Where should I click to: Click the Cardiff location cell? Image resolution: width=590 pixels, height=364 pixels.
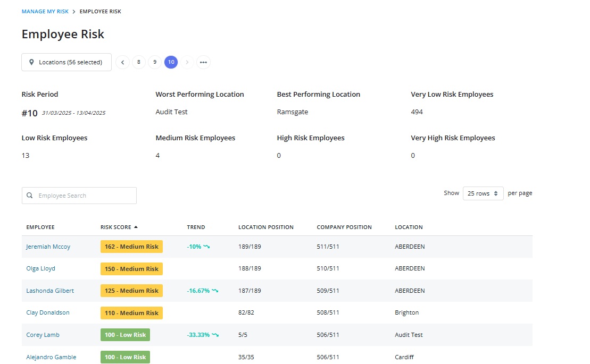[x=404, y=357]
